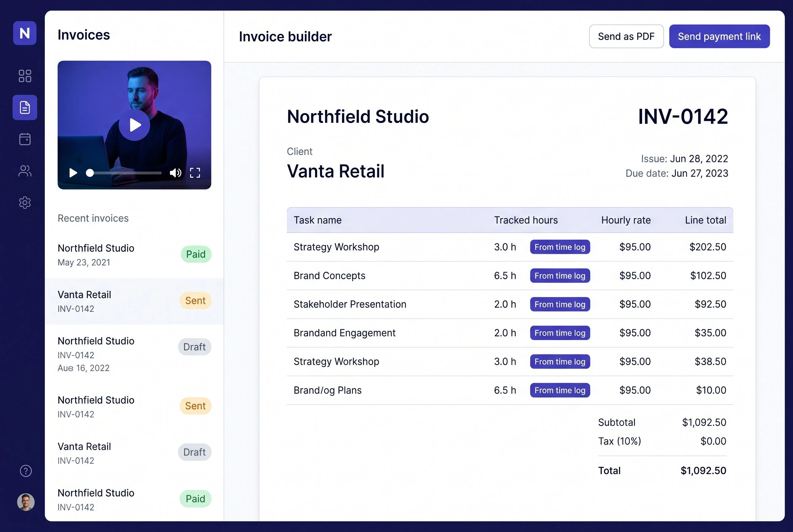
Task: Click the $202.50 line total
Action: pyautogui.click(x=707, y=247)
